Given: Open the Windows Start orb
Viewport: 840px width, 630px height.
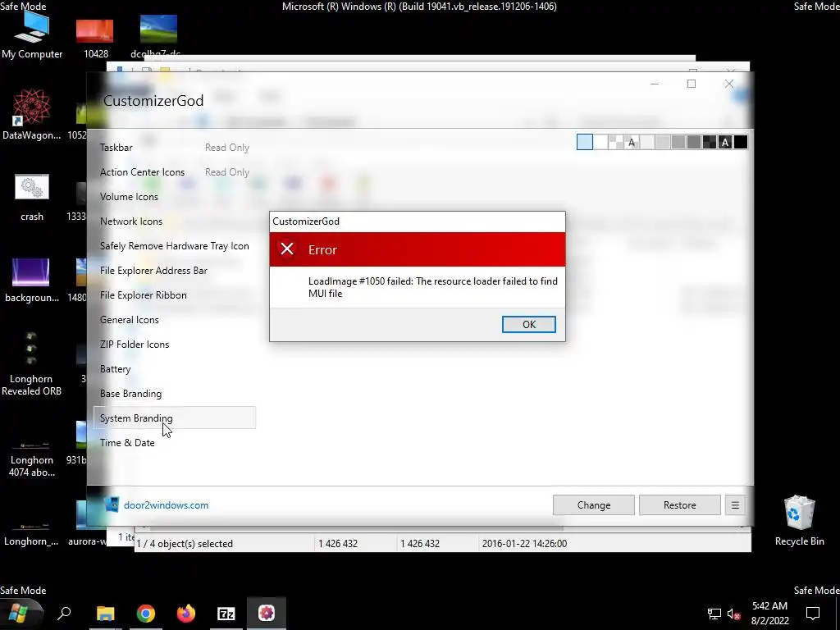Looking at the screenshot, I should (18, 613).
